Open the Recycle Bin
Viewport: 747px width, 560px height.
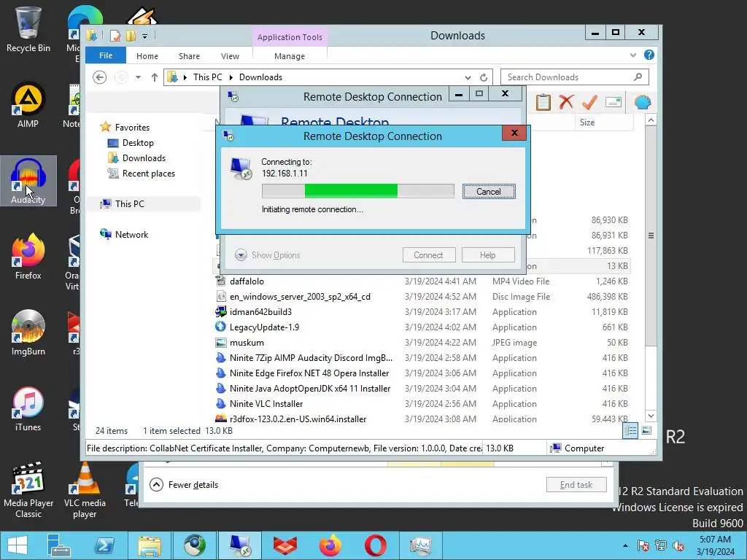(28, 28)
